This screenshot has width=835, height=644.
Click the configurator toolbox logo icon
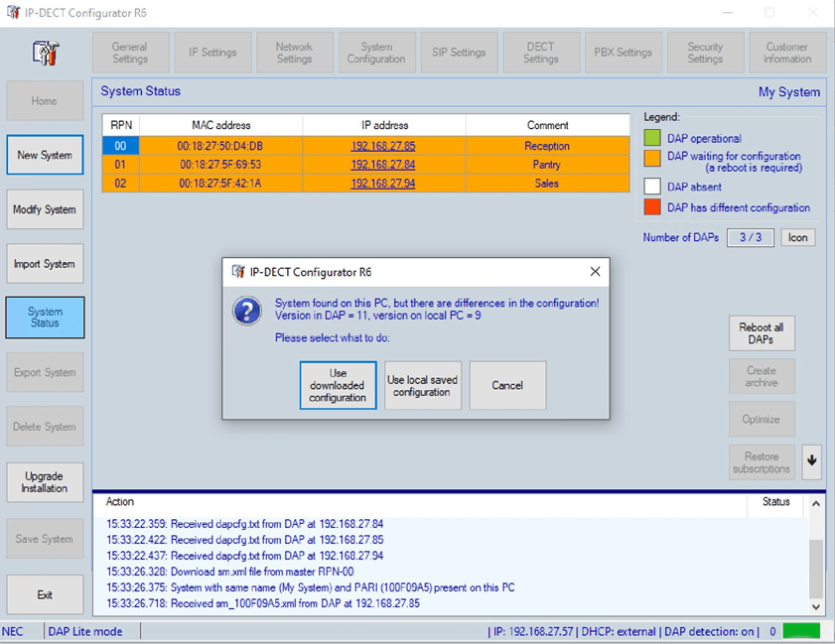(46, 53)
